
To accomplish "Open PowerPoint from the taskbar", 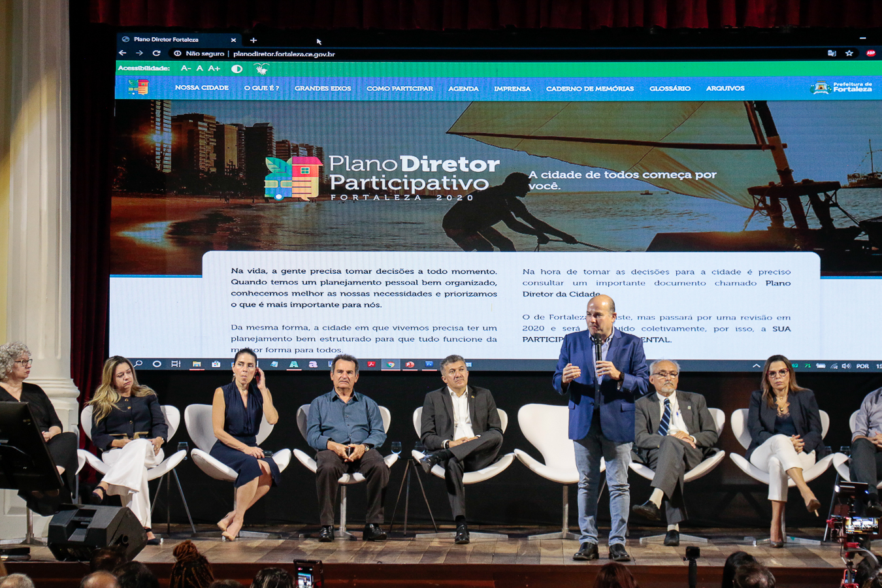I will pos(410,365).
